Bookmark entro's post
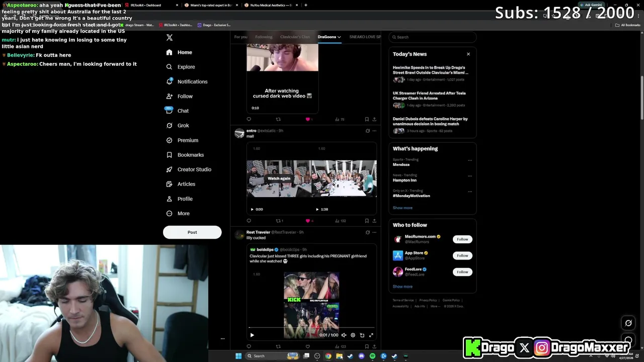This screenshot has width=644, height=362. pos(367,221)
